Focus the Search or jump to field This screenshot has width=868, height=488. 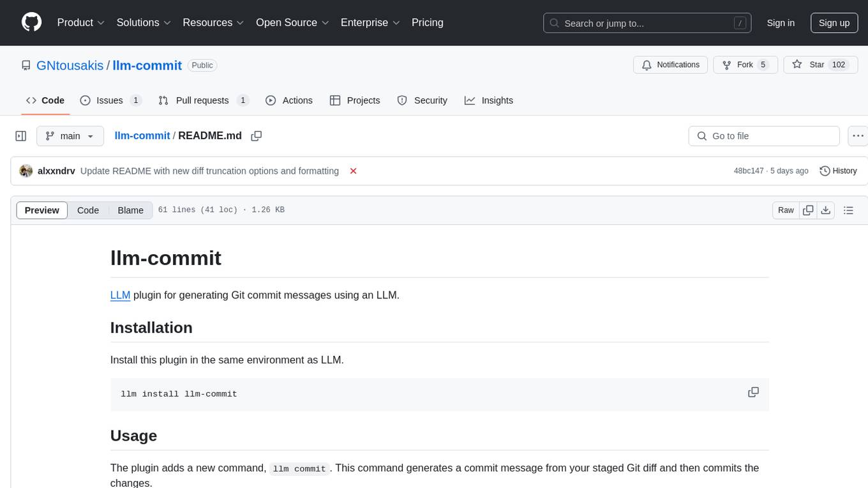point(647,23)
